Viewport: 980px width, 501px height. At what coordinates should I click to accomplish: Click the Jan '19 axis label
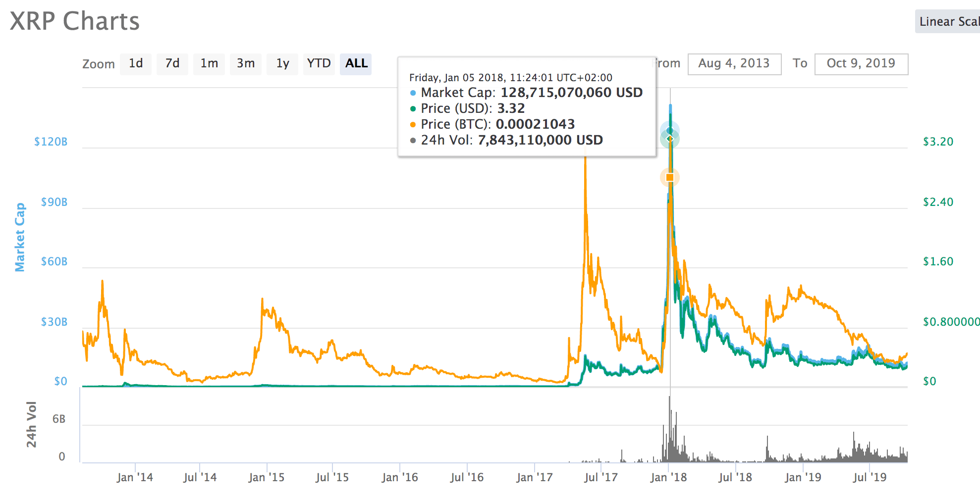coord(803,477)
